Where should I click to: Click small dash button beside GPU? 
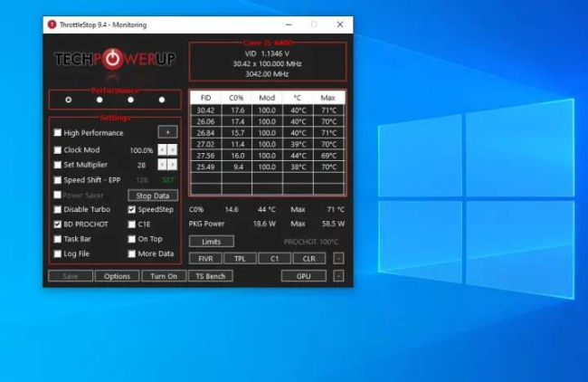tap(338, 276)
